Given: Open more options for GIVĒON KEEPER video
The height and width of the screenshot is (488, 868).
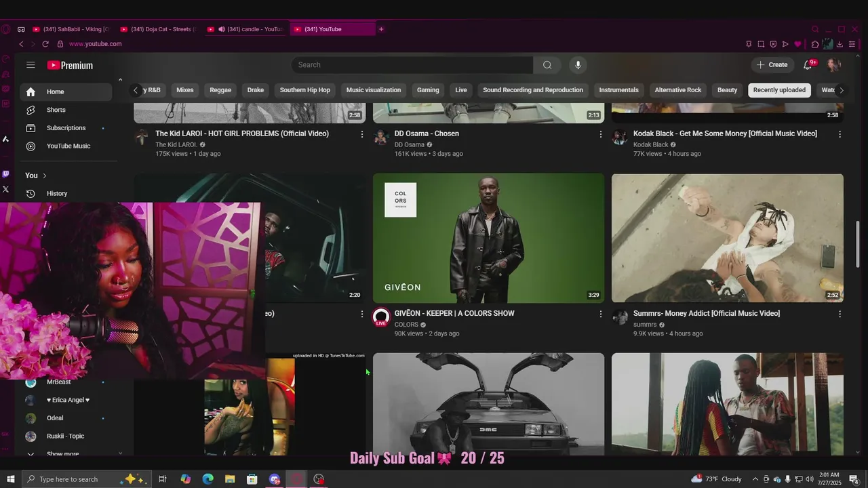Looking at the screenshot, I should pyautogui.click(x=600, y=314).
